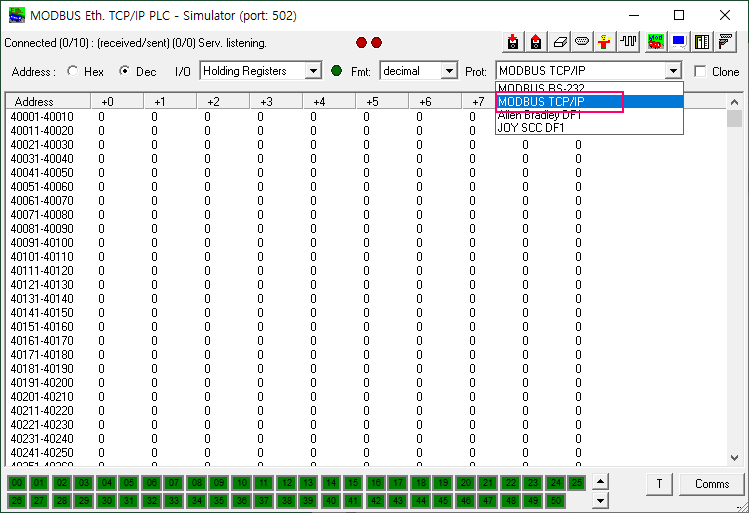Toggle station 31 green tile
This screenshot has width=749, height=513.
click(129, 501)
